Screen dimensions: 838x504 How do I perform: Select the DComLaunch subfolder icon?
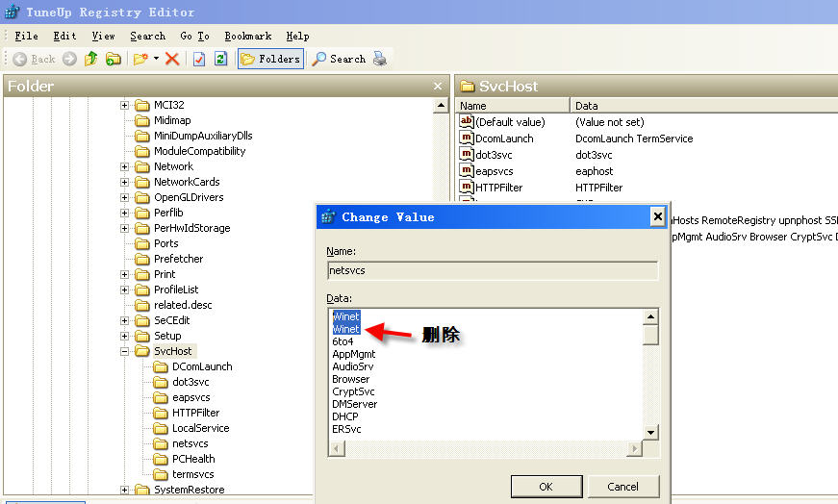(161, 366)
